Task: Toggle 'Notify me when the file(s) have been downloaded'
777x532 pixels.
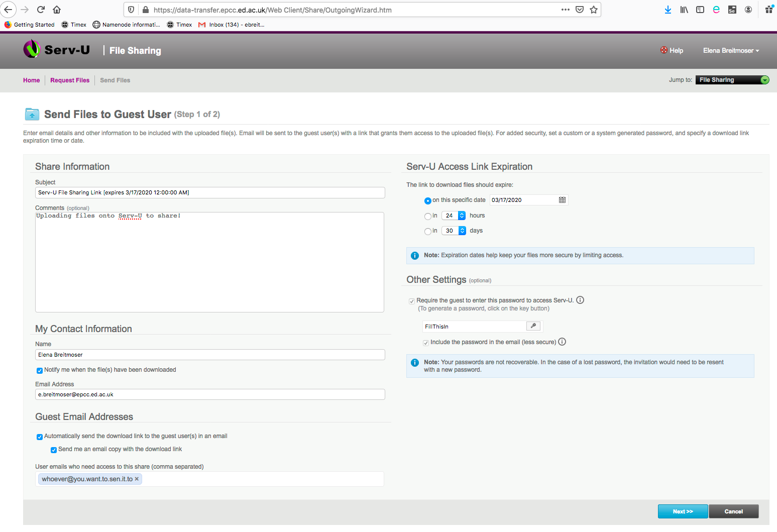Action: click(x=40, y=371)
